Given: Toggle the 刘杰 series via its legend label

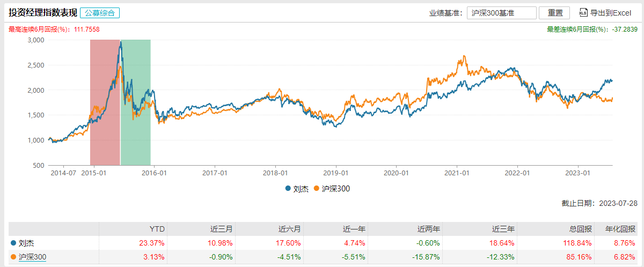Looking at the screenshot, I should (x=301, y=189).
